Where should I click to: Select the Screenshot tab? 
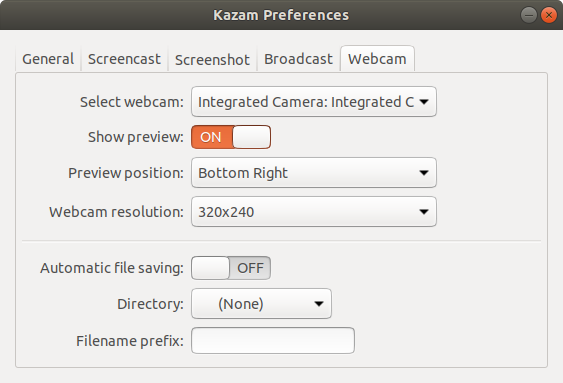coord(212,59)
